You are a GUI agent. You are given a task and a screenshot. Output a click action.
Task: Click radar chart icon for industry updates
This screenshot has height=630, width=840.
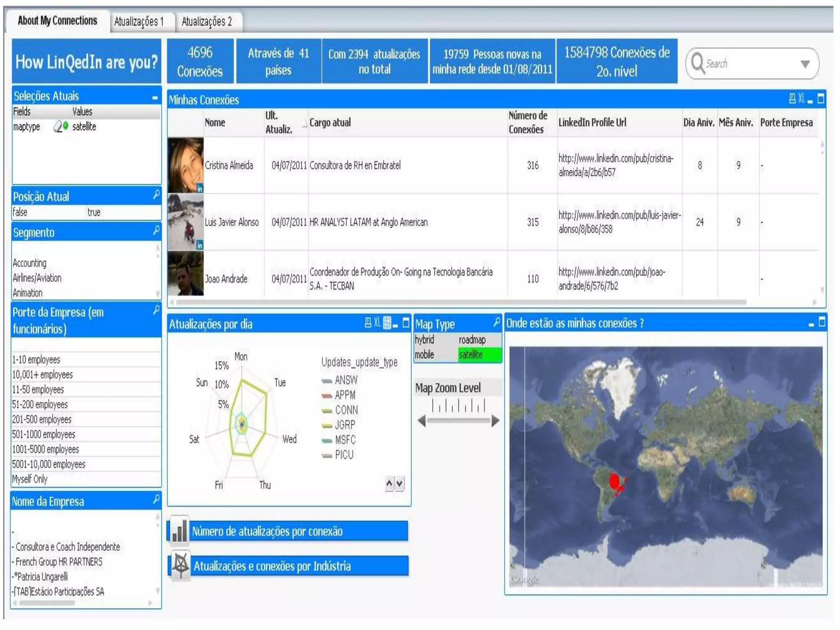coord(180,565)
